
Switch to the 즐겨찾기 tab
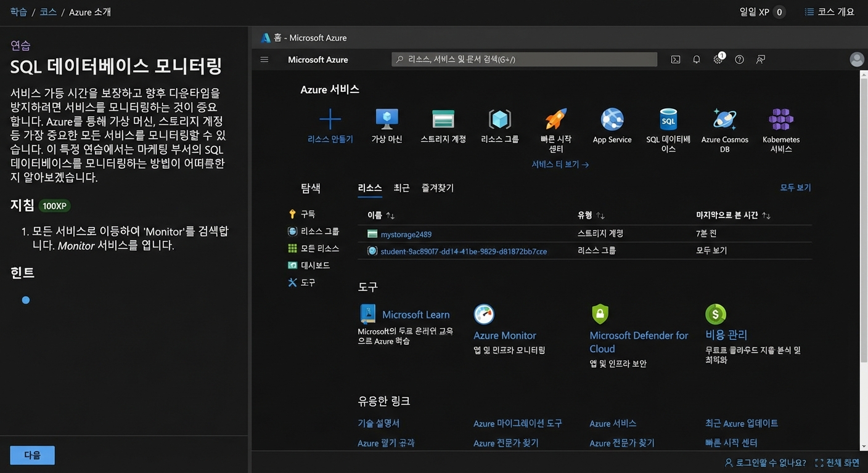438,188
